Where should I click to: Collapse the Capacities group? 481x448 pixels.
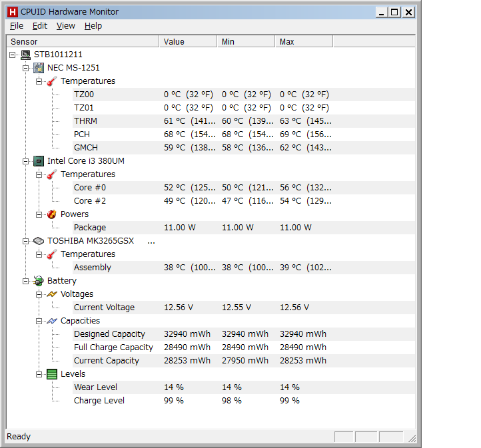click(x=39, y=321)
